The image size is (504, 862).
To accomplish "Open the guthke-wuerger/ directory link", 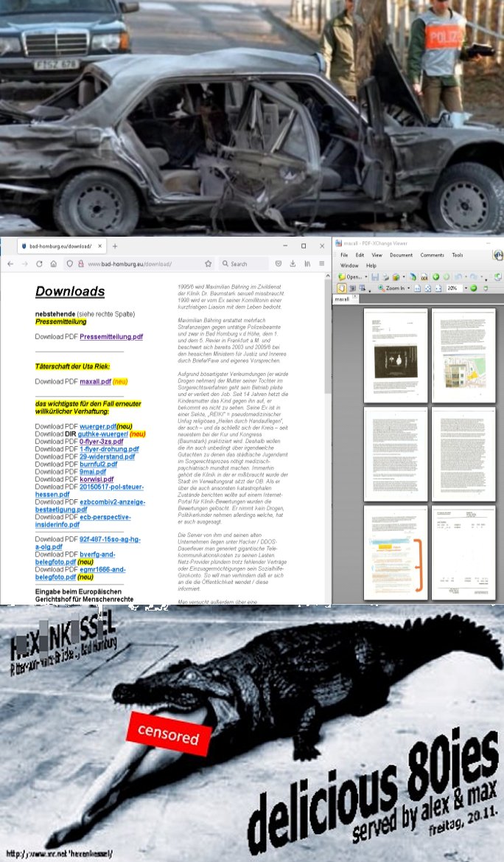I will pyautogui.click(x=102, y=434).
